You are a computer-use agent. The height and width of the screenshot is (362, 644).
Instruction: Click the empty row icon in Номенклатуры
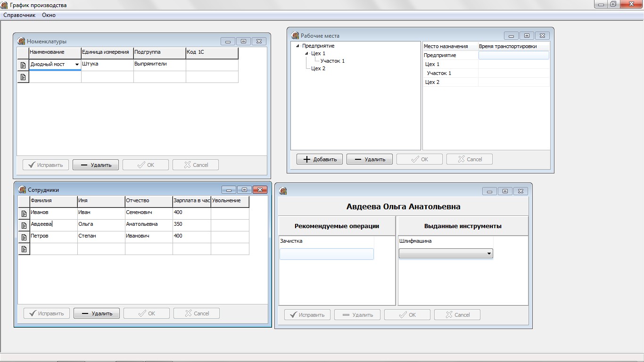point(23,77)
